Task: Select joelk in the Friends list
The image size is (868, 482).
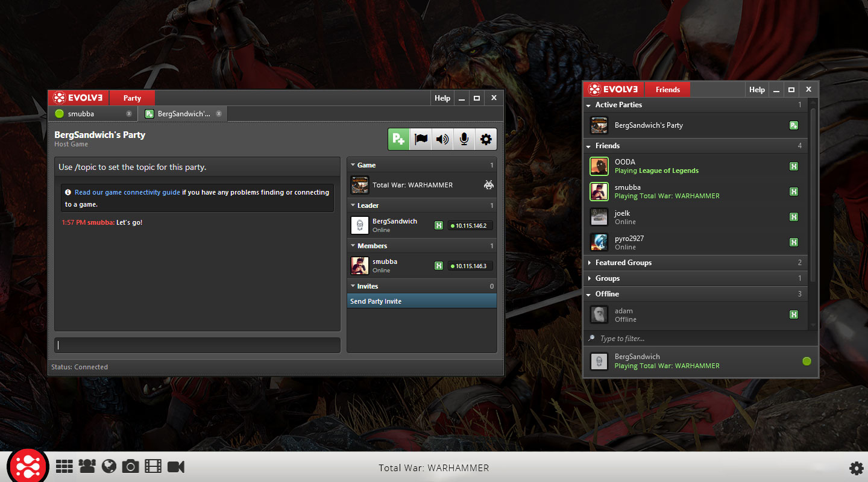Action: coord(696,217)
